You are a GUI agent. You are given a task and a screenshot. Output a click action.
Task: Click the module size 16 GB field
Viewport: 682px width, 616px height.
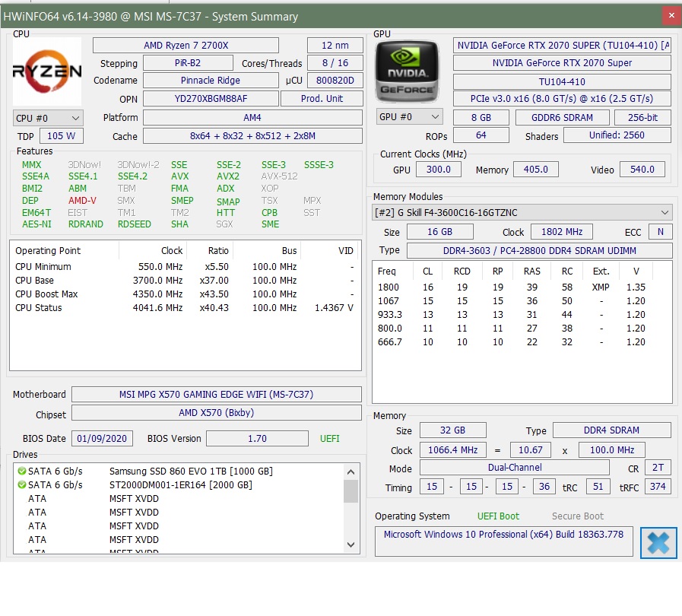(439, 231)
